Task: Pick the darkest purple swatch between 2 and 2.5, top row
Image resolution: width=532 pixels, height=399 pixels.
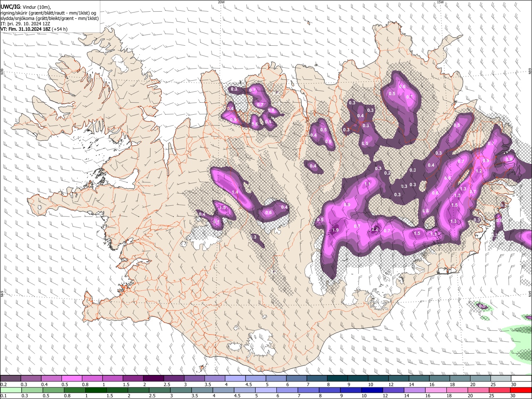Action: point(153,378)
